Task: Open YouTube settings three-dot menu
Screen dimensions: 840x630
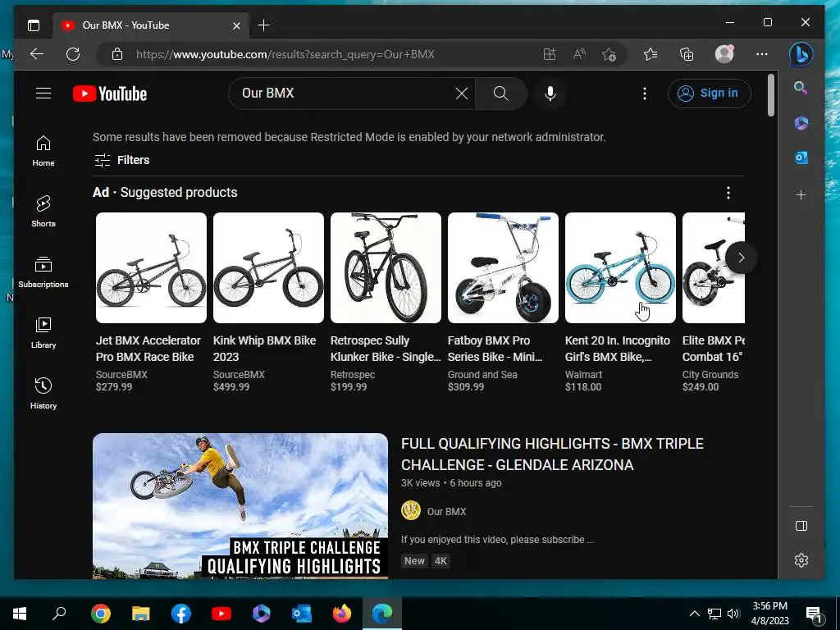Action: pos(645,94)
